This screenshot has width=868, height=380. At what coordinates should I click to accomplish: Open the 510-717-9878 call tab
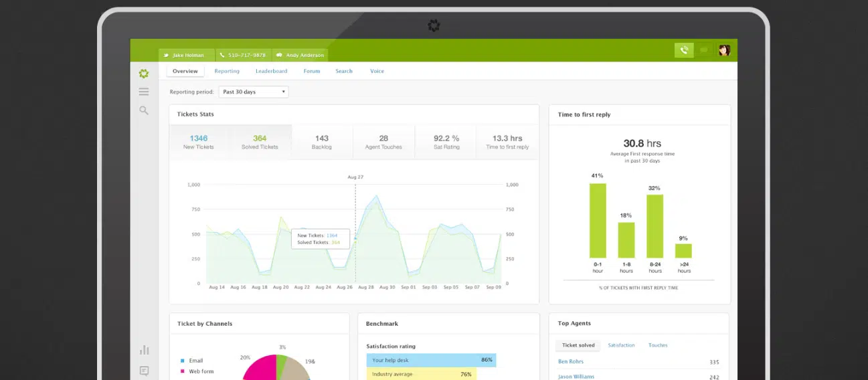click(x=242, y=55)
